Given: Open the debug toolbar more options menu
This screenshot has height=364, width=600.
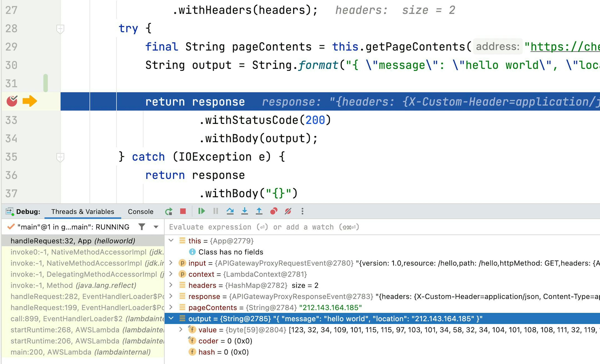Looking at the screenshot, I should (x=302, y=211).
